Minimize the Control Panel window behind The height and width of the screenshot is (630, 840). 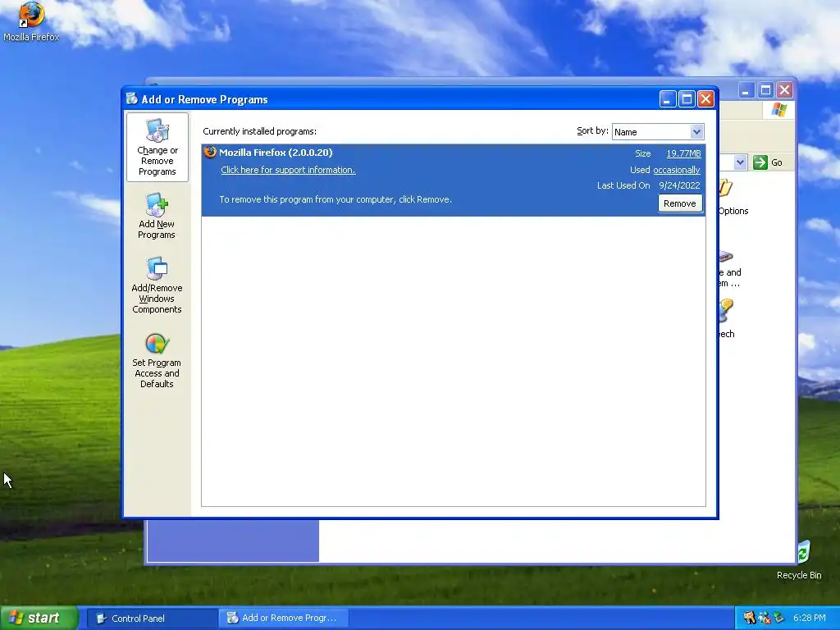click(x=746, y=90)
